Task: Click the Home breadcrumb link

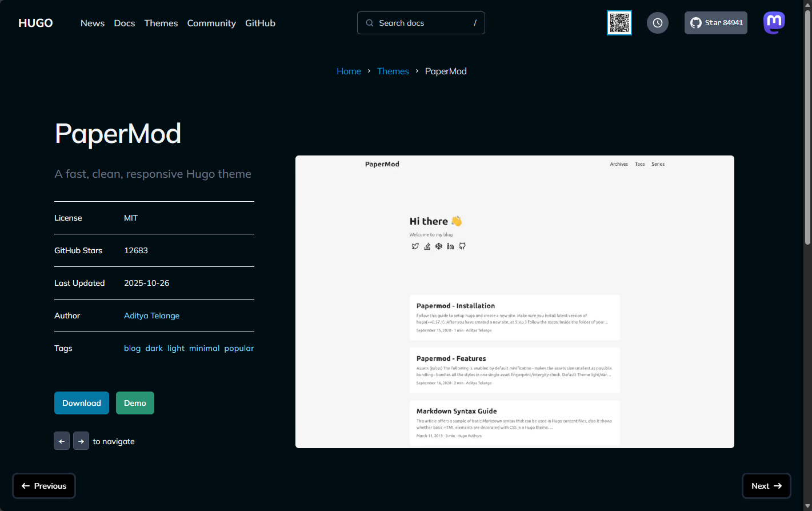Action: (349, 71)
